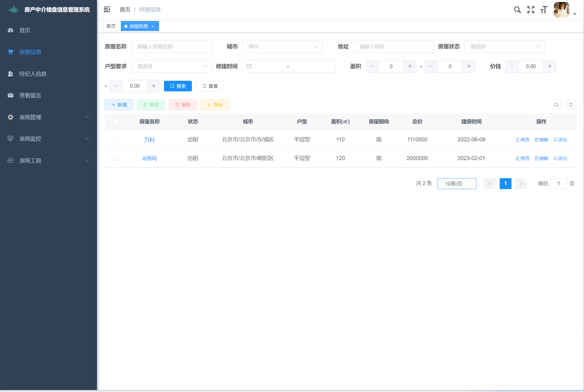584x392 pixels.
Task: Open 10条/页 page size dropdown
Action: pyautogui.click(x=457, y=184)
